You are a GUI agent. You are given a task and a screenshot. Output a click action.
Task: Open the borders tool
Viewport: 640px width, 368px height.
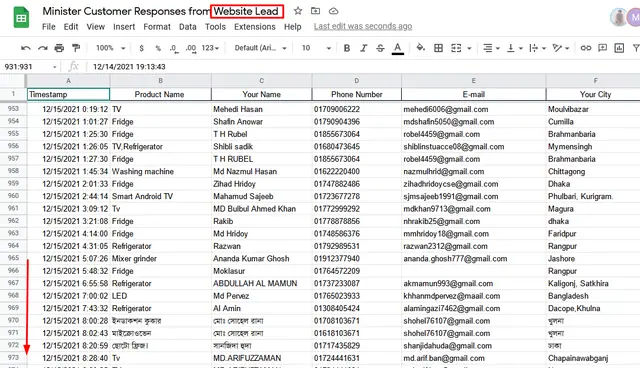coord(438,48)
